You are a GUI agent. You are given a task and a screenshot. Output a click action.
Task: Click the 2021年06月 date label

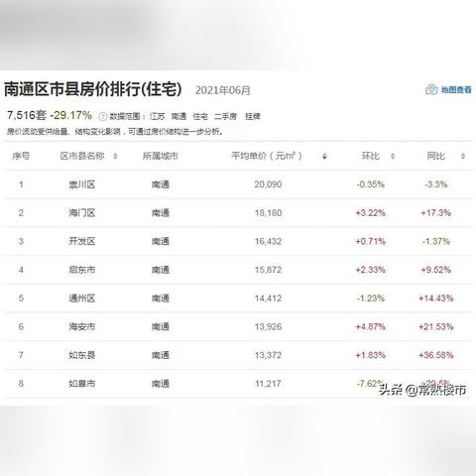click(x=223, y=90)
